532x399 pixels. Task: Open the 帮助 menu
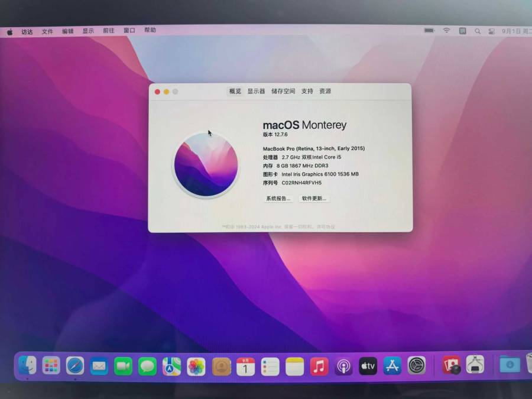[150, 30]
